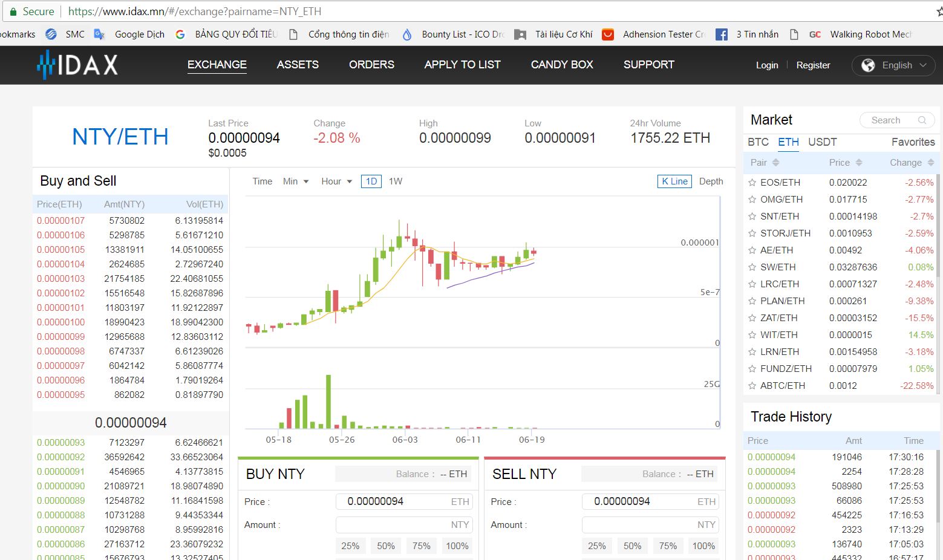
Task: Click the IDAX logo
Action: [x=77, y=65]
